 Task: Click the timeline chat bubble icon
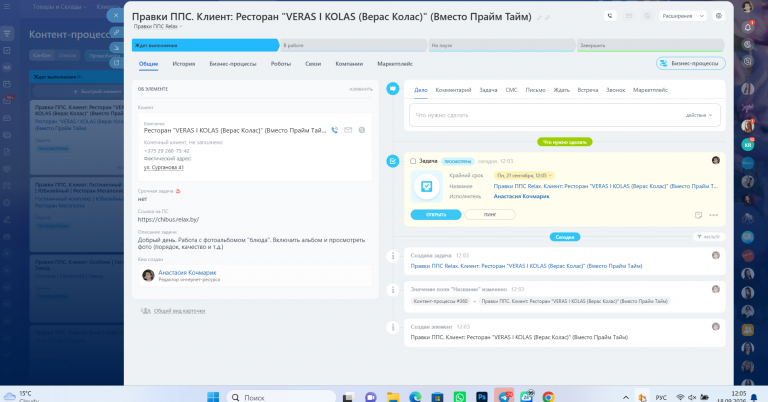coord(393,89)
